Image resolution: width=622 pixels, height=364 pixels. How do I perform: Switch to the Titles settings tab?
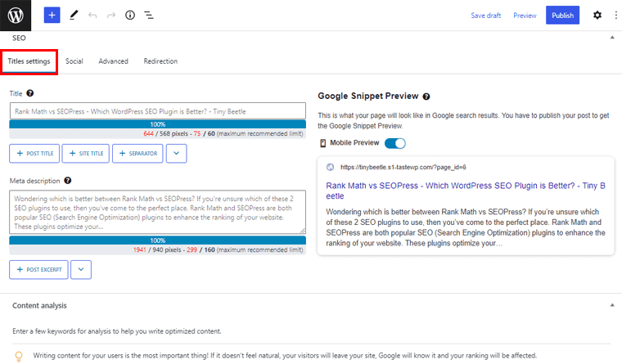(29, 61)
